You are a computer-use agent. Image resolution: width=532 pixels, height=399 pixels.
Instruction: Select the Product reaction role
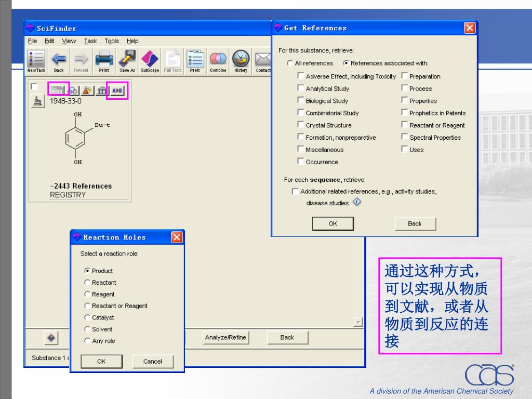87,271
